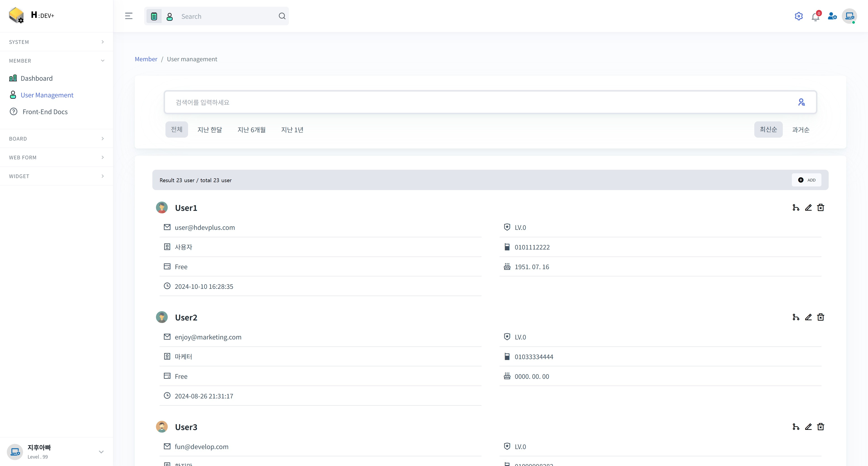Image resolution: width=868 pixels, height=466 pixels.
Task: Click phone number 0101112222
Action: pyautogui.click(x=532, y=247)
